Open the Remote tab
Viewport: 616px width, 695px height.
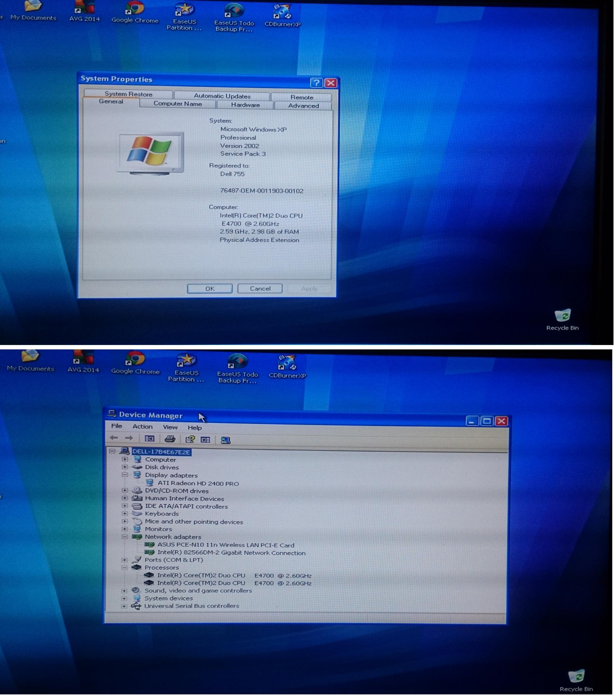pyautogui.click(x=302, y=97)
